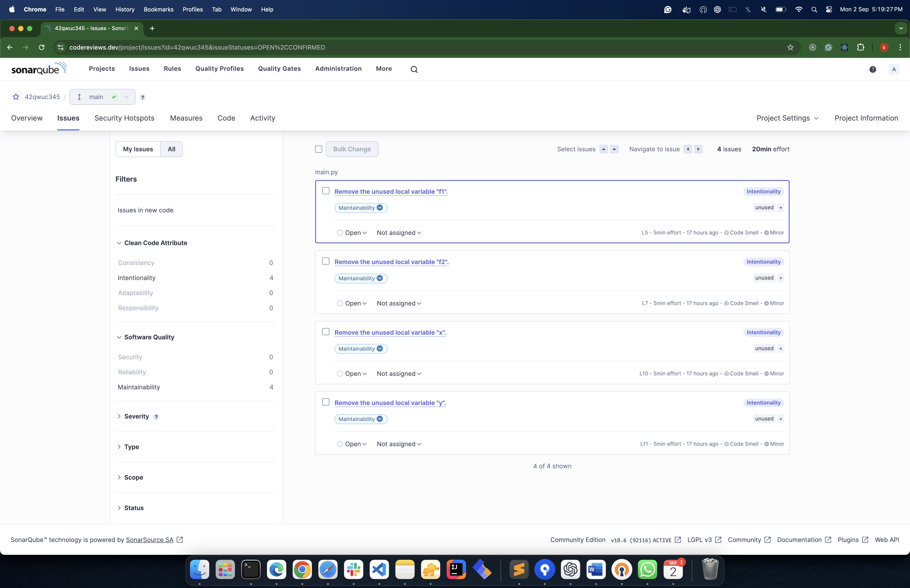This screenshot has width=910, height=588.
Task: Open issue 'Remove the unused local variable "y"'
Action: point(390,403)
